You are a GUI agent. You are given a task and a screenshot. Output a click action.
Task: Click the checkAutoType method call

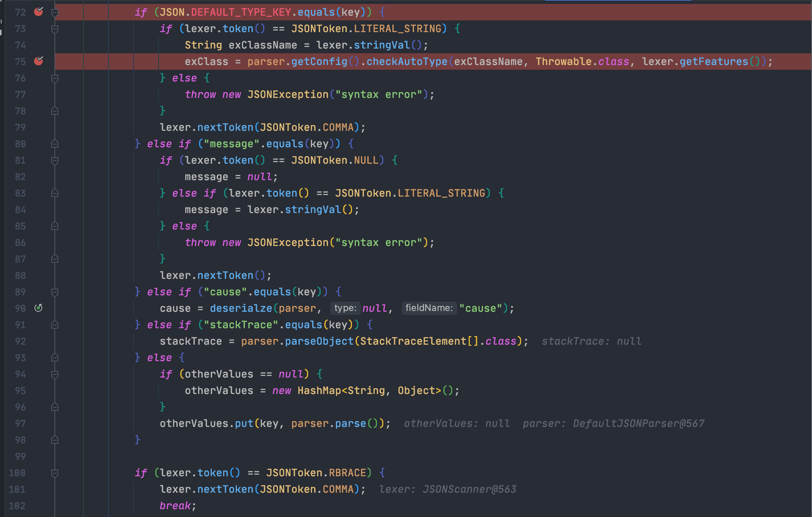pos(407,61)
